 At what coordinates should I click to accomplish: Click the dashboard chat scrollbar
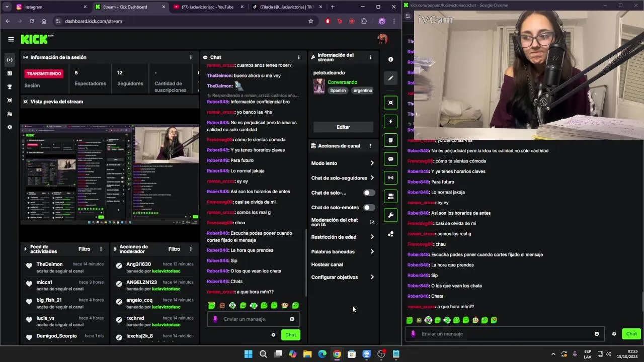[x=306, y=262]
